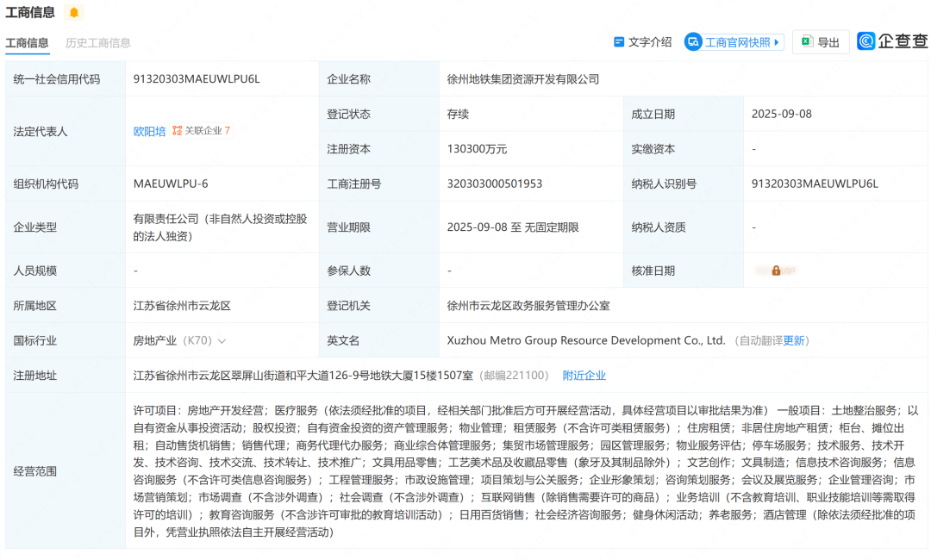Image resolution: width=931 pixels, height=560 pixels.
Task: Click the blue 文字介绍 icon
Action: (617, 41)
